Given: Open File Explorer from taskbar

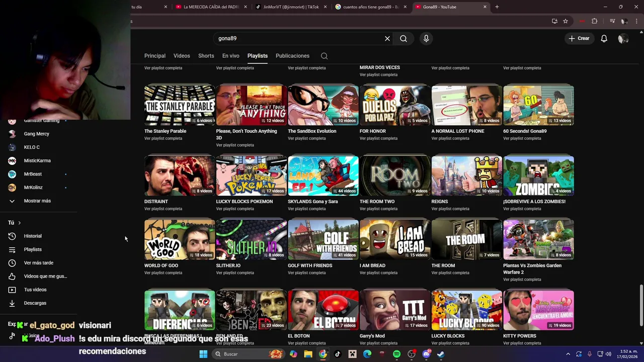Looking at the screenshot, I should [308, 354].
